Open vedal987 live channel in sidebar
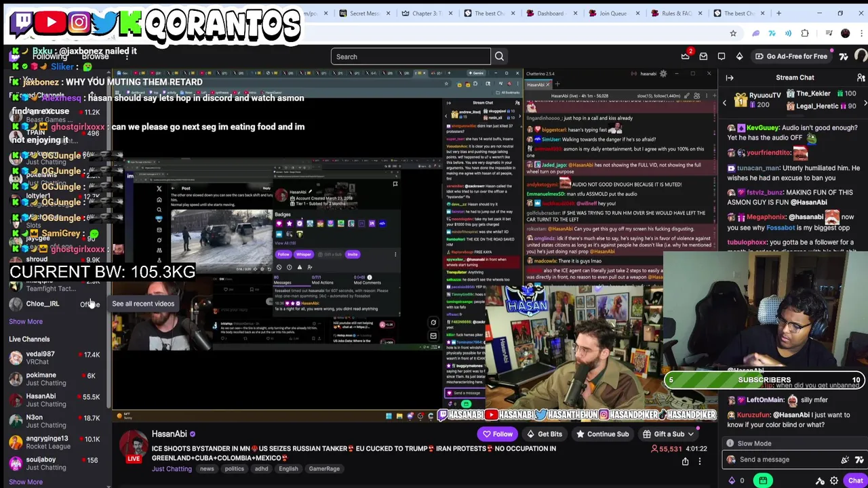 click(x=54, y=358)
